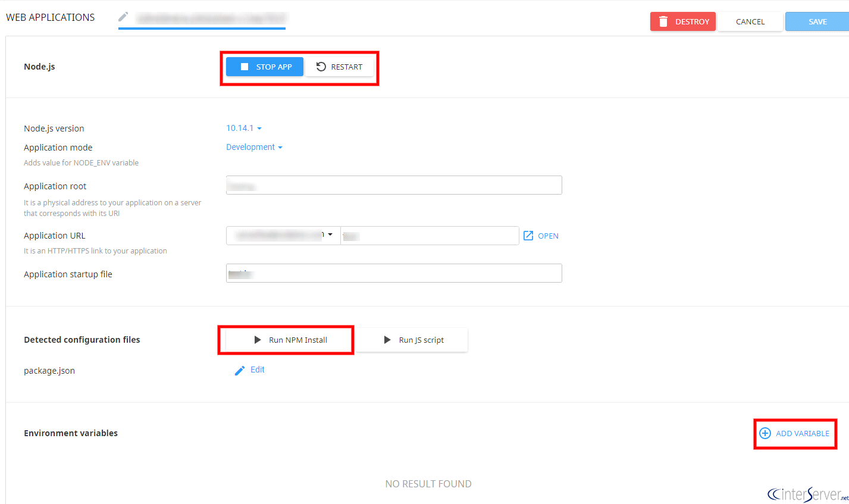Screen dimensions: 849x504
Task: Click the Edit link for package.json
Action: 258,370
